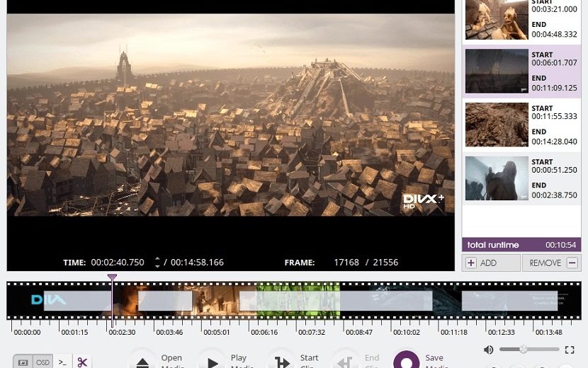Click the current time field 00:02:40.750
The image size is (588, 368).
[x=118, y=263]
